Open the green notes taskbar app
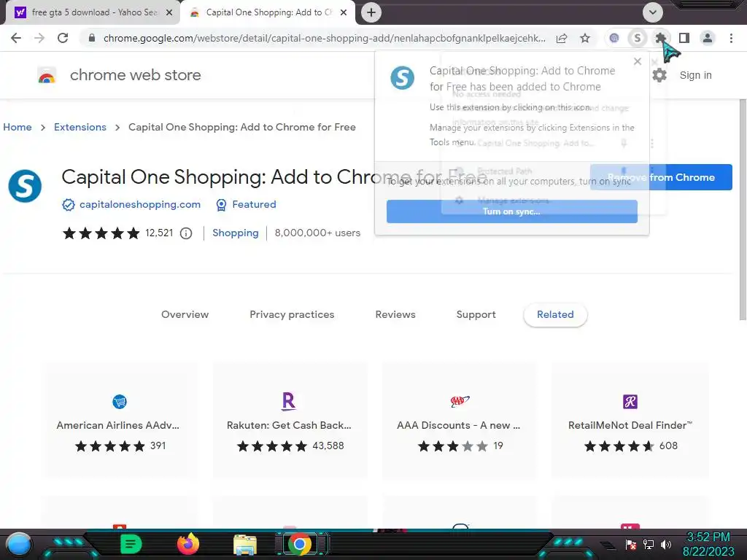This screenshot has width=747, height=560. pos(131,544)
